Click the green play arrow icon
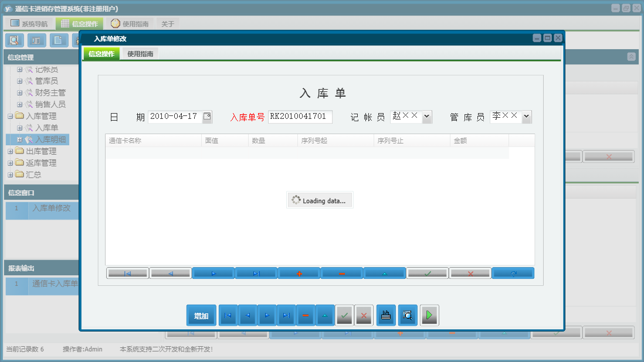 point(429,315)
